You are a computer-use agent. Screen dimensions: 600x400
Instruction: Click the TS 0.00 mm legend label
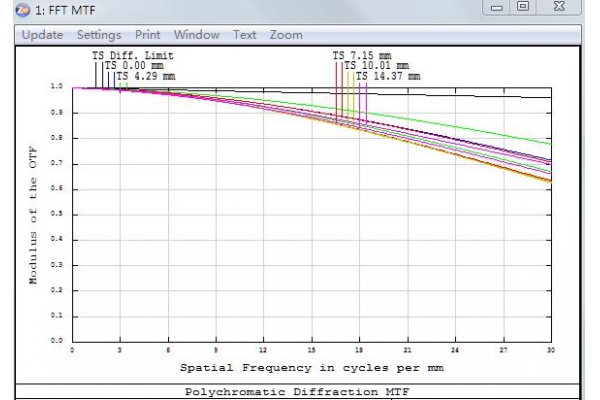pos(134,66)
